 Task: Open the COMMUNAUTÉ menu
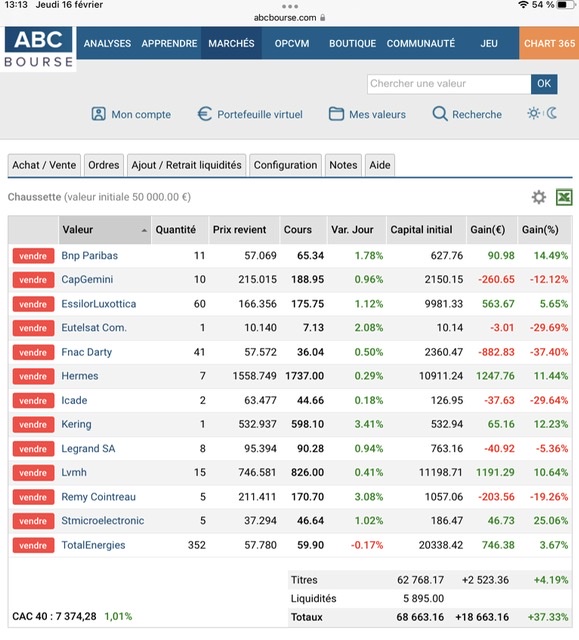421,43
